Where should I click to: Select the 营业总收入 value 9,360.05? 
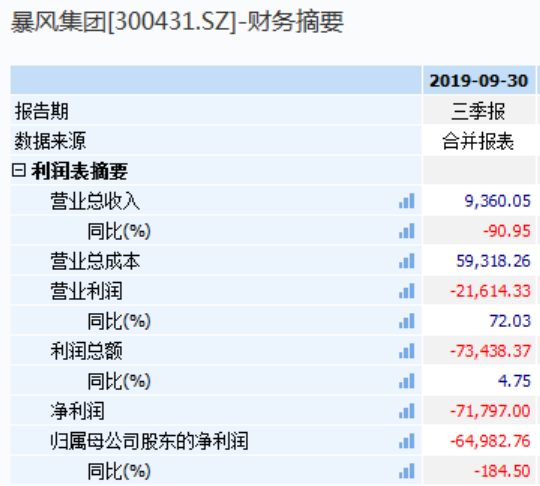point(498,201)
